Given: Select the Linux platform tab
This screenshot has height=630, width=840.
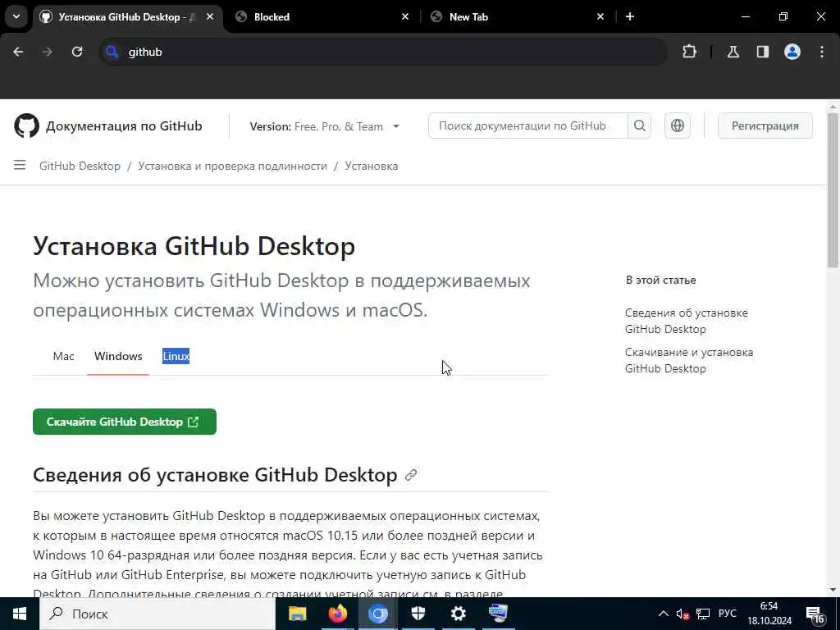Looking at the screenshot, I should click(176, 356).
